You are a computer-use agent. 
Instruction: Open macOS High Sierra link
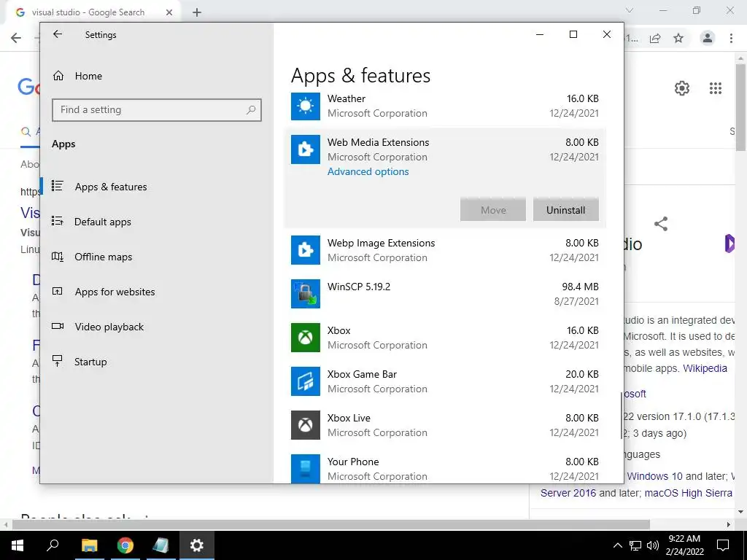tap(688, 493)
